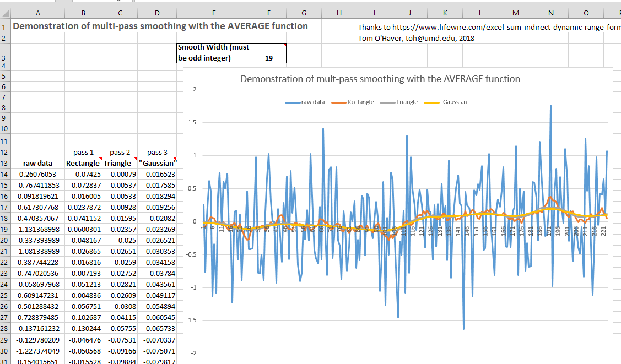
Task: Click the Smooth Width label cell
Action: (x=213, y=53)
